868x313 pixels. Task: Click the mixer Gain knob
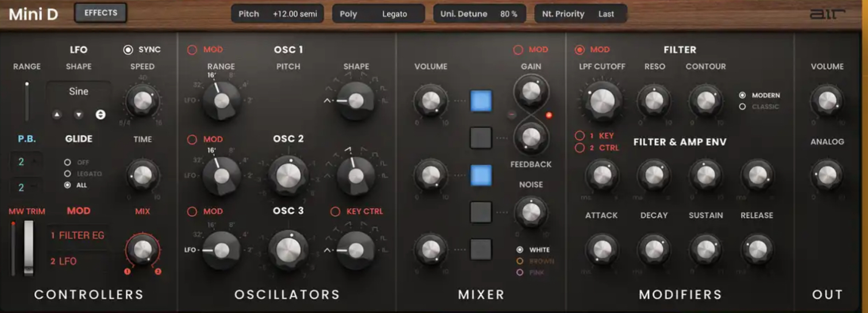click(531, 91)
